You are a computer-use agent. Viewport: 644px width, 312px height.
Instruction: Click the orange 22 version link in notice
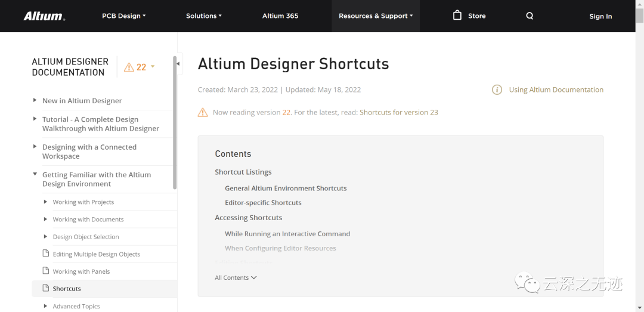tap(286, 112)
